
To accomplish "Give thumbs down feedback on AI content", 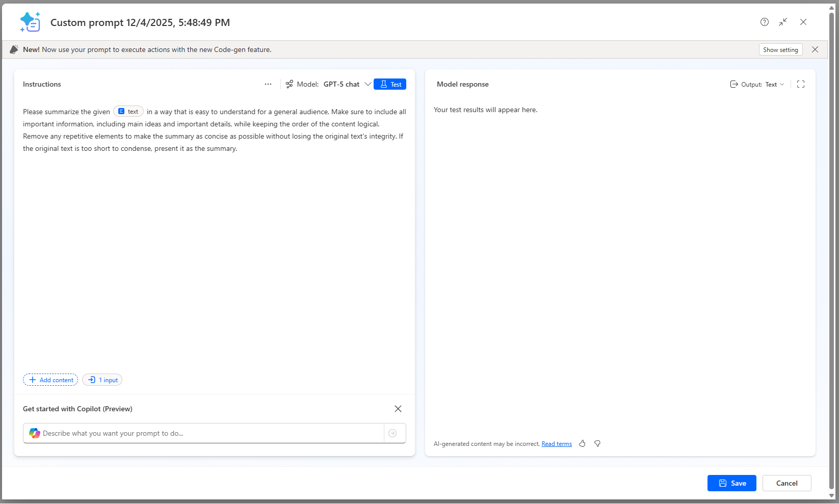I will click(x=597, y=444).
